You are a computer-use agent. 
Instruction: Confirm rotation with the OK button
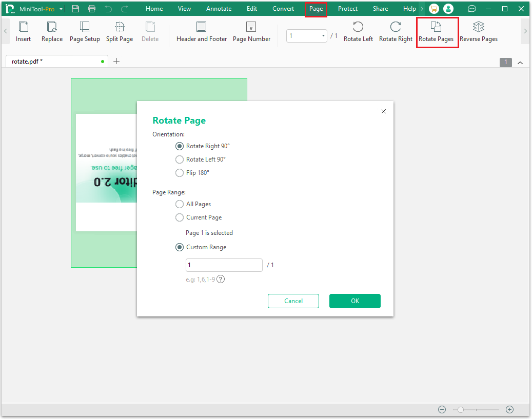[354, 301]
